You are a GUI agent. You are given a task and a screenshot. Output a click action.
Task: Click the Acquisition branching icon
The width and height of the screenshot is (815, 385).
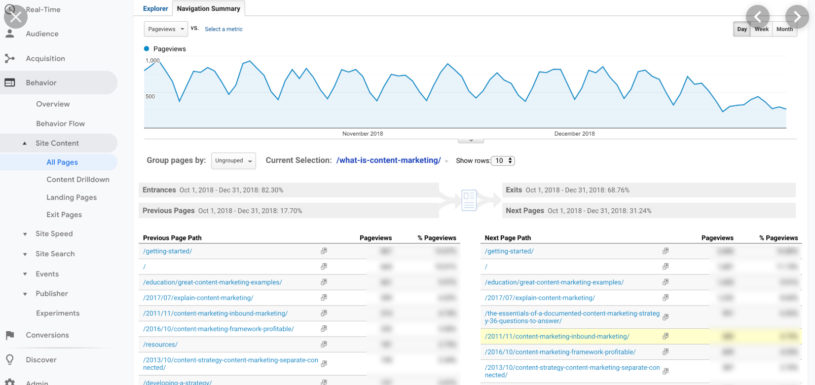click(9, 58)
